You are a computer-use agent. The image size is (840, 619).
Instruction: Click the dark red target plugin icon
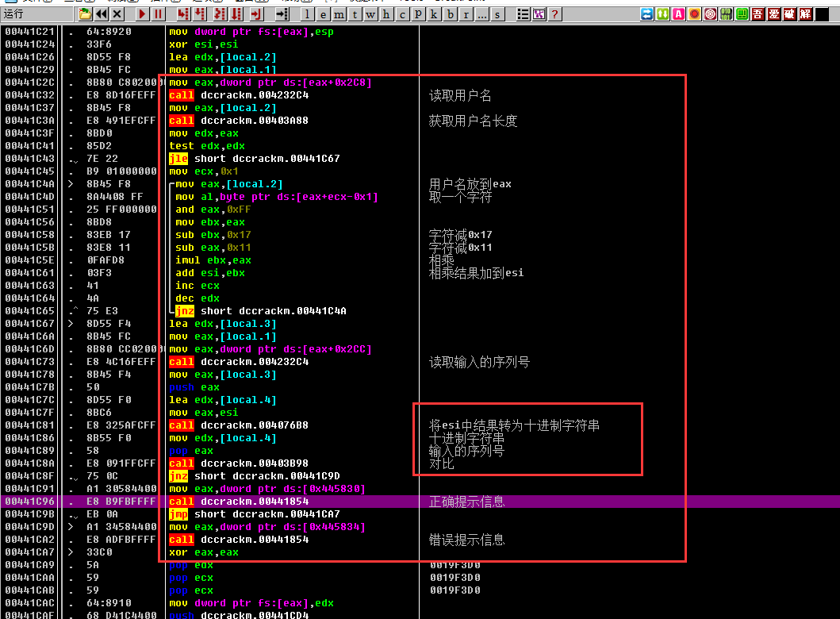pos(711,14)
